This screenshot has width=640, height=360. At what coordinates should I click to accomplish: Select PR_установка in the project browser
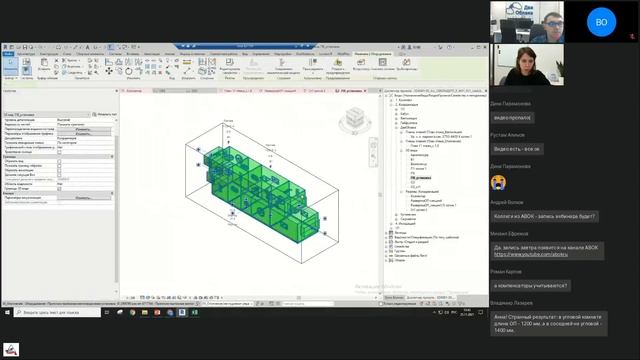(421, 178)
